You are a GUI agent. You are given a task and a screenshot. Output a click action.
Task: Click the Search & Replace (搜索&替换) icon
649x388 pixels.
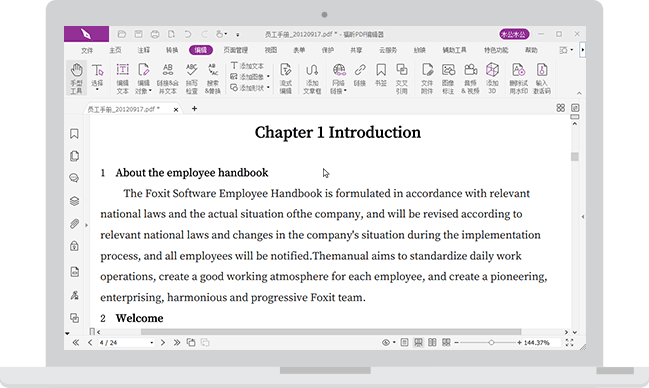pyautogui.click(x=212, y=78)
